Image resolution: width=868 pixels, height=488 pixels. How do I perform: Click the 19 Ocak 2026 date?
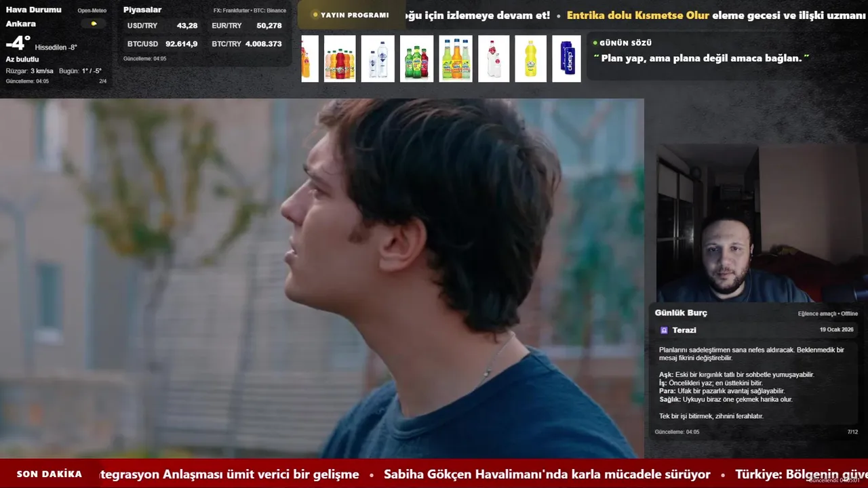tap(836, 330)
